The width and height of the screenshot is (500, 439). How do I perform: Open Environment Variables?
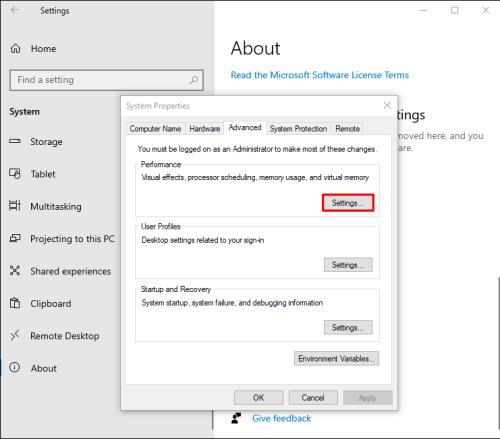[336, 359]
